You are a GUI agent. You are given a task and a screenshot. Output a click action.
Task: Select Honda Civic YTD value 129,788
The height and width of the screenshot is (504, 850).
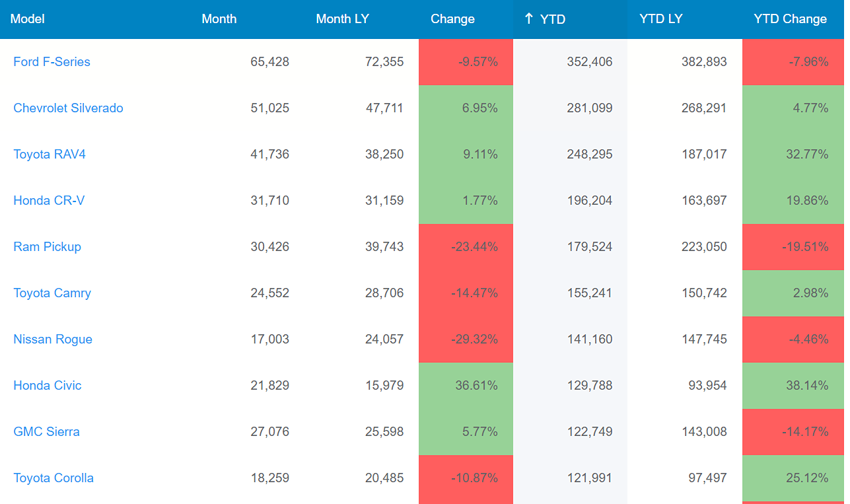point(590,385)
